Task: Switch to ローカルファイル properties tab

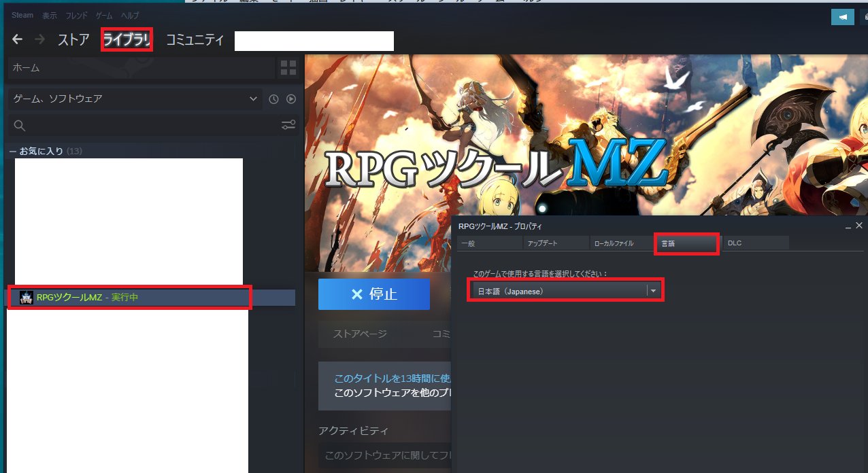Action: (621, 243)
